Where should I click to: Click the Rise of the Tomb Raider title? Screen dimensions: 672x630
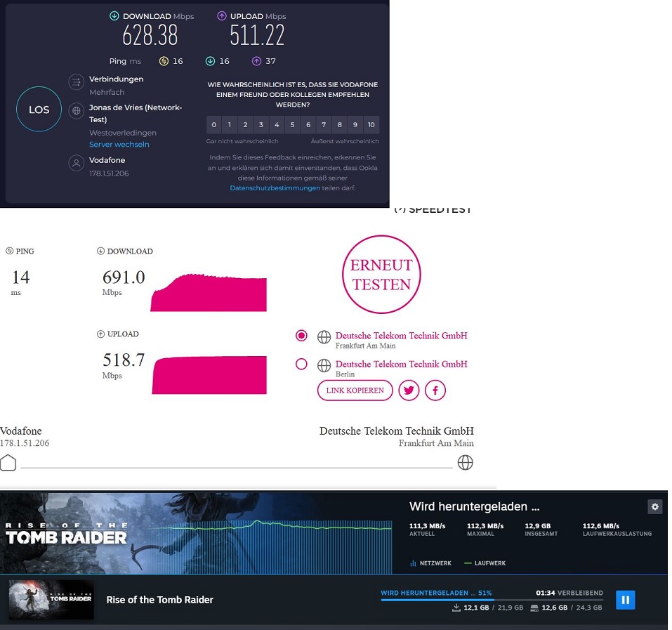tap(160, 600)
